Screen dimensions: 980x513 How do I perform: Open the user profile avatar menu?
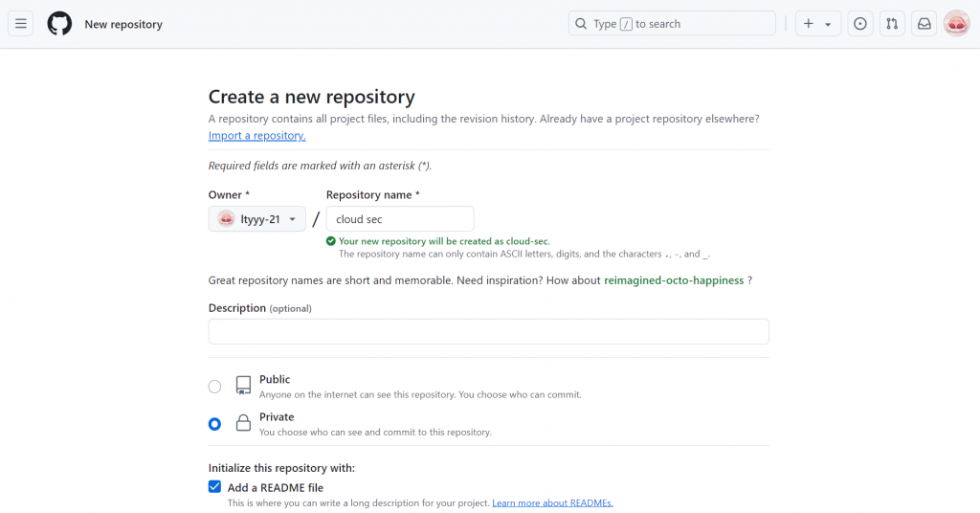[x=956, y=24]
